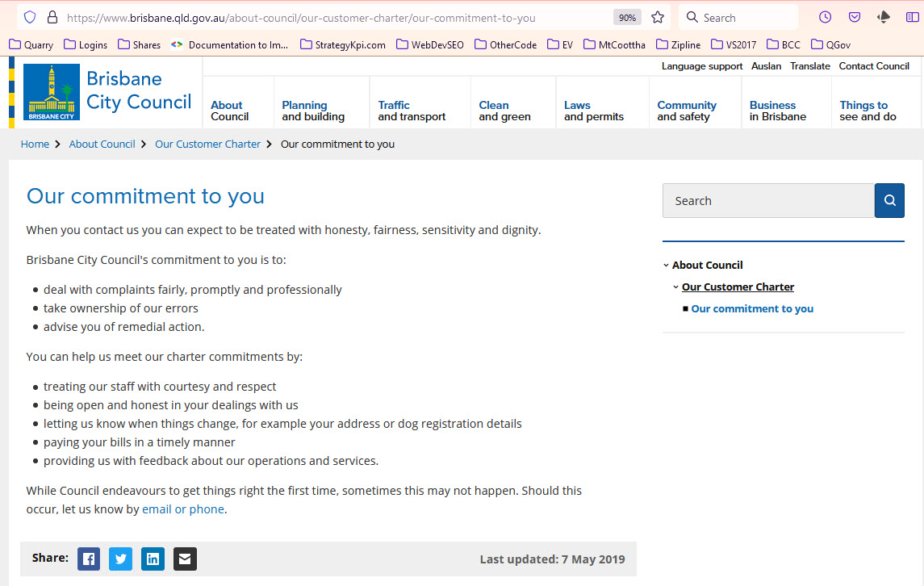Image resolution: width=924 pixels, height=586 pixels.
Task: Share this page on Twitter
Action: pyautogui.click(x=121, y=559)
